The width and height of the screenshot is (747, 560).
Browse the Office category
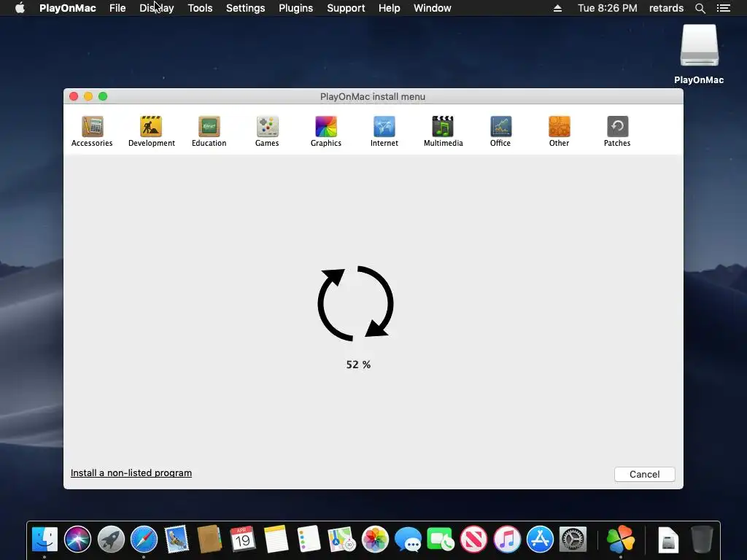click(500, 131)
